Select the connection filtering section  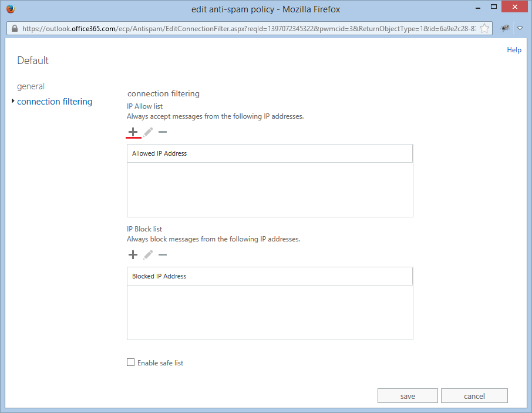[55, 101]
